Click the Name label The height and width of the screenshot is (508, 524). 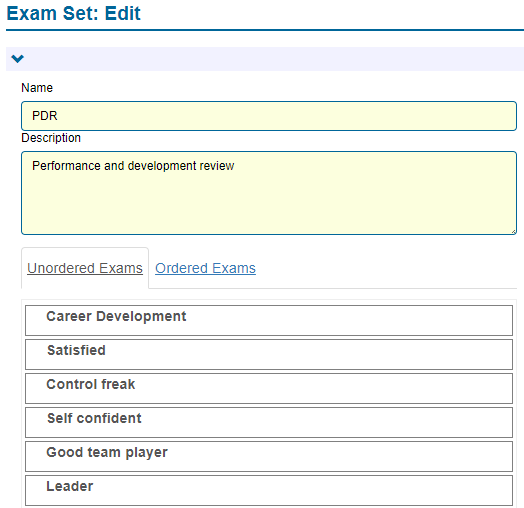37,88
